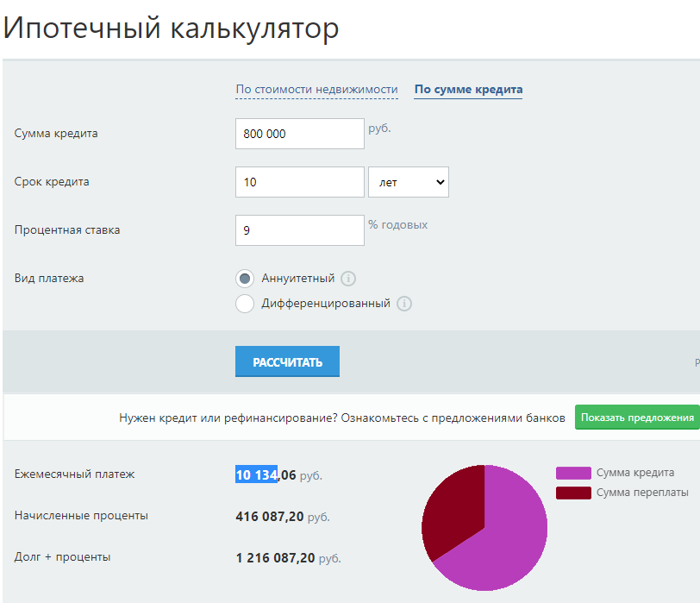The image size is (700, 603).
Task: Switch to the По стоимости недвижимости tab
Action: 317,89
